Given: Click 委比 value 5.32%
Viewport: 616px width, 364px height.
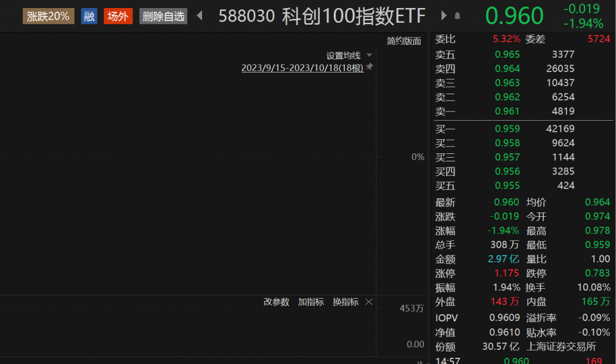Looking at the screenshot, I should tap(506, 39).
